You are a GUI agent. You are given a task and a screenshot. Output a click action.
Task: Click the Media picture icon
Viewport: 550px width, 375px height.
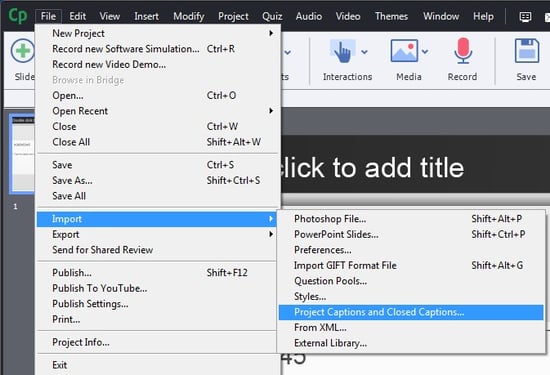pos(404,51)
